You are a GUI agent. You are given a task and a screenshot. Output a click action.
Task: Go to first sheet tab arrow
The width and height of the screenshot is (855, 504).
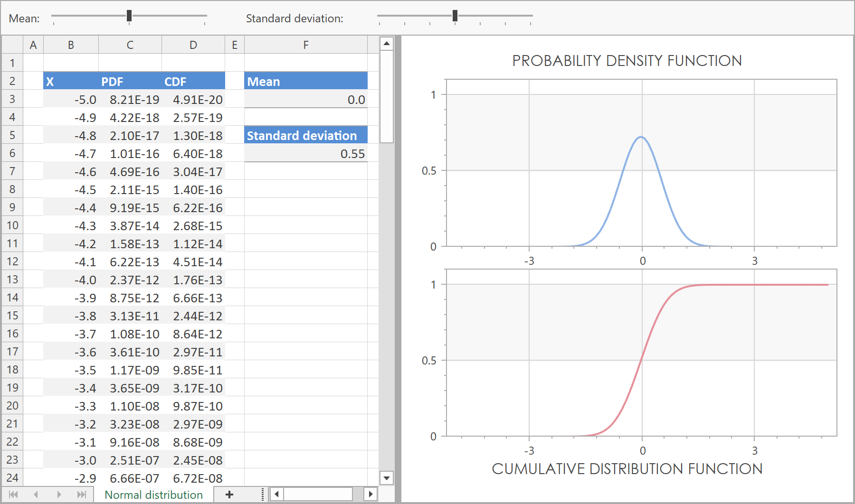point(13,495)
